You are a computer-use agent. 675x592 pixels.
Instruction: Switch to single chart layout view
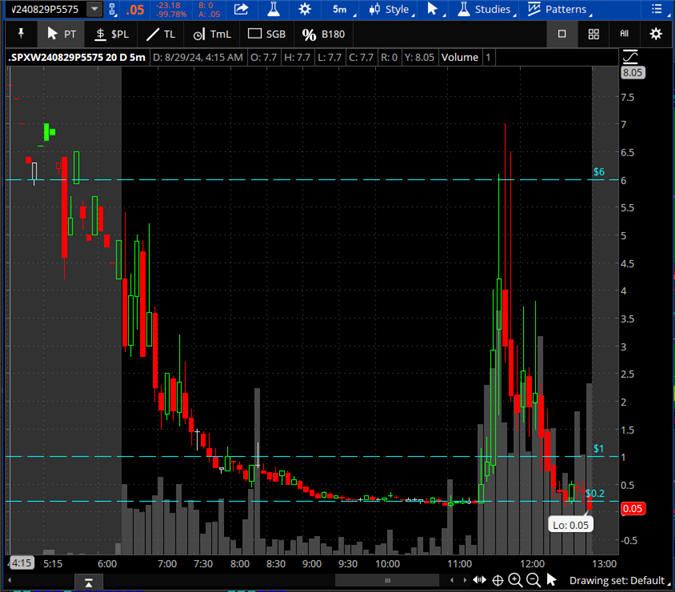click(x=562, y=34)
